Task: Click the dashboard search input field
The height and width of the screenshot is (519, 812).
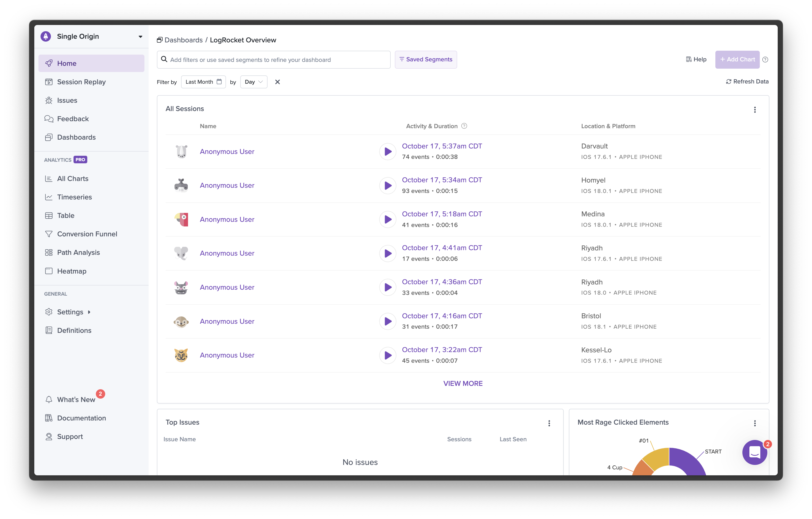Action: tap(274, 59)
